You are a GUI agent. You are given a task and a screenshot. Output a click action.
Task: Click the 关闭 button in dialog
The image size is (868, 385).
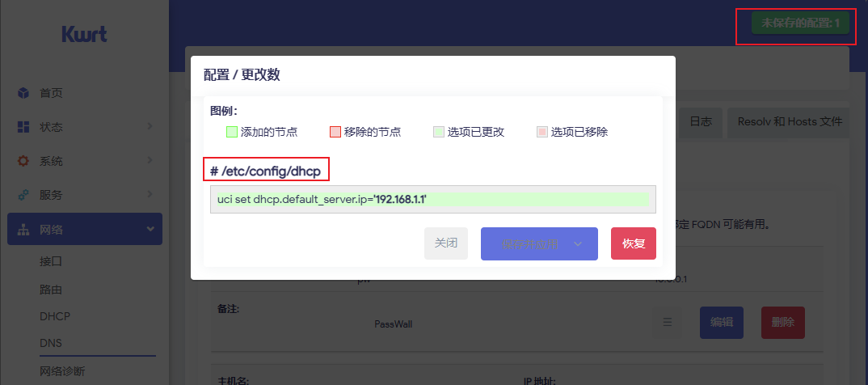(x=446, y=243)
